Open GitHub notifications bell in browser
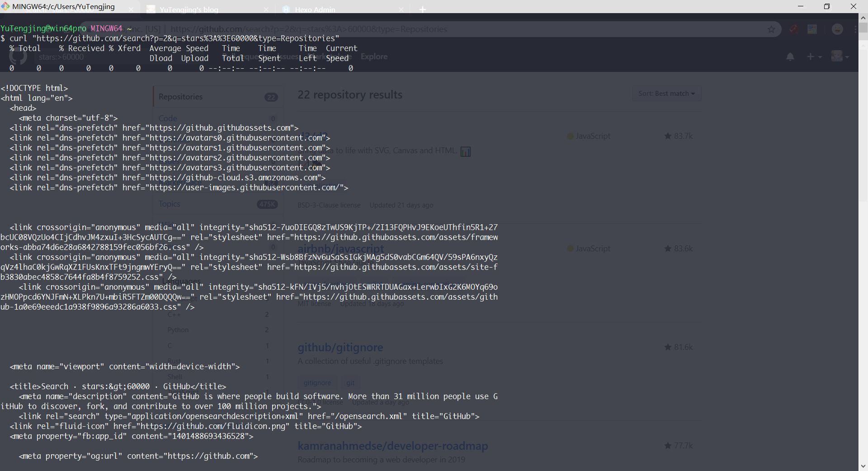Viewport: 868px width, 471px height. point(790,57)
